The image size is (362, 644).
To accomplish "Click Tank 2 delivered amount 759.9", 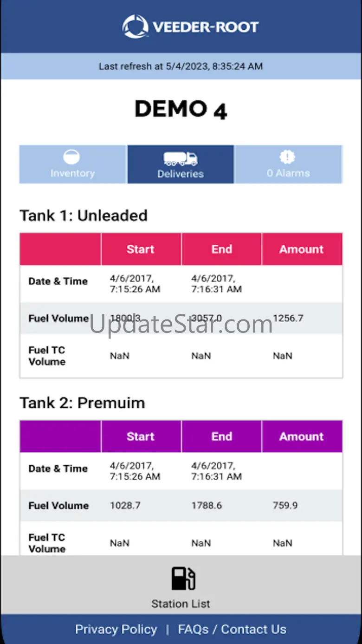I will coord(285,506).
